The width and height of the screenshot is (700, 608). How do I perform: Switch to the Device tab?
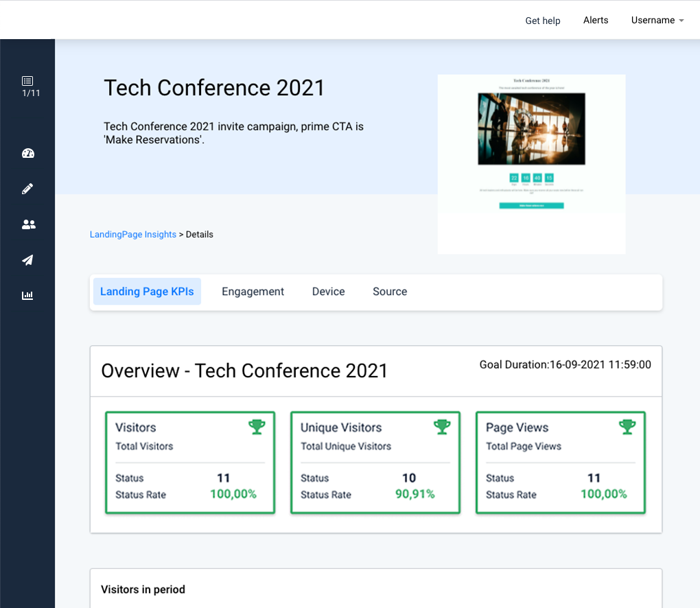click(x=328, y=292)
